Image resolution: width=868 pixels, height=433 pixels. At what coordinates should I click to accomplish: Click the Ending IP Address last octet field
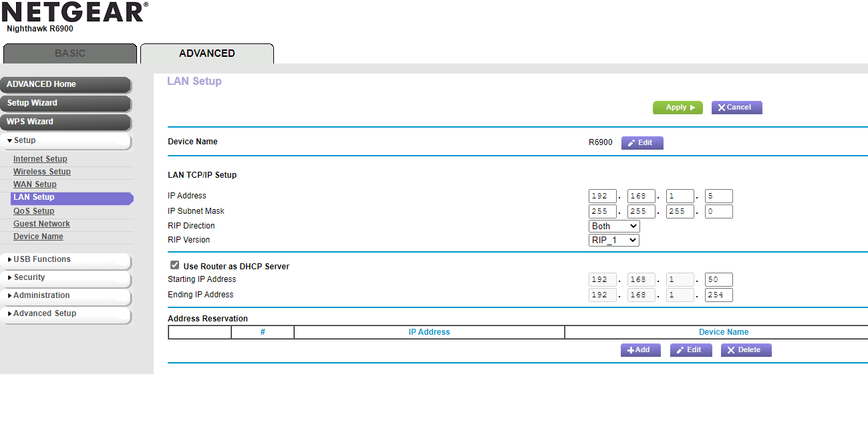pyautogui.click(x=718, y=294)
